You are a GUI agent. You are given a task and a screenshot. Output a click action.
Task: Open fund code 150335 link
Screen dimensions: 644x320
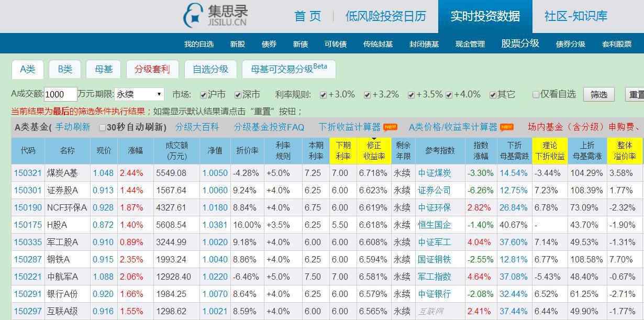pyautogui.click(x=27, y=242)
